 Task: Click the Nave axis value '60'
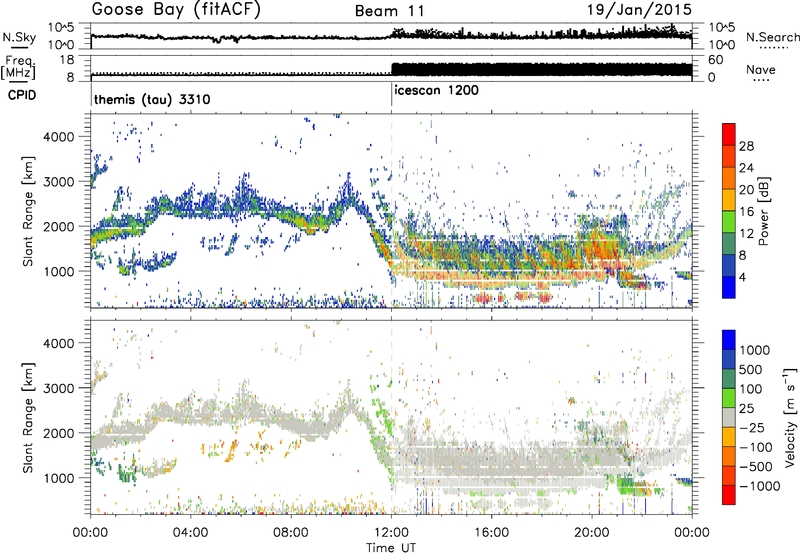click(715, 60)
